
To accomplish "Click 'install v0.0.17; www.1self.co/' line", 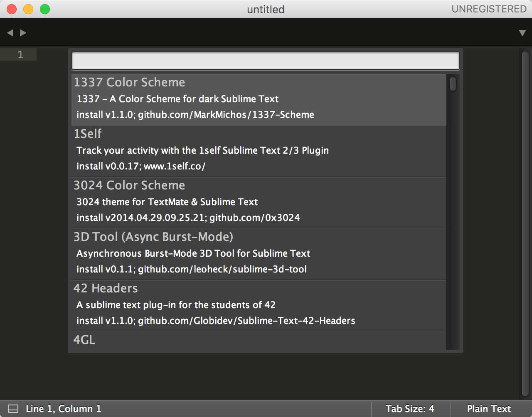I will pyautogui.click(x=141, y=166).
